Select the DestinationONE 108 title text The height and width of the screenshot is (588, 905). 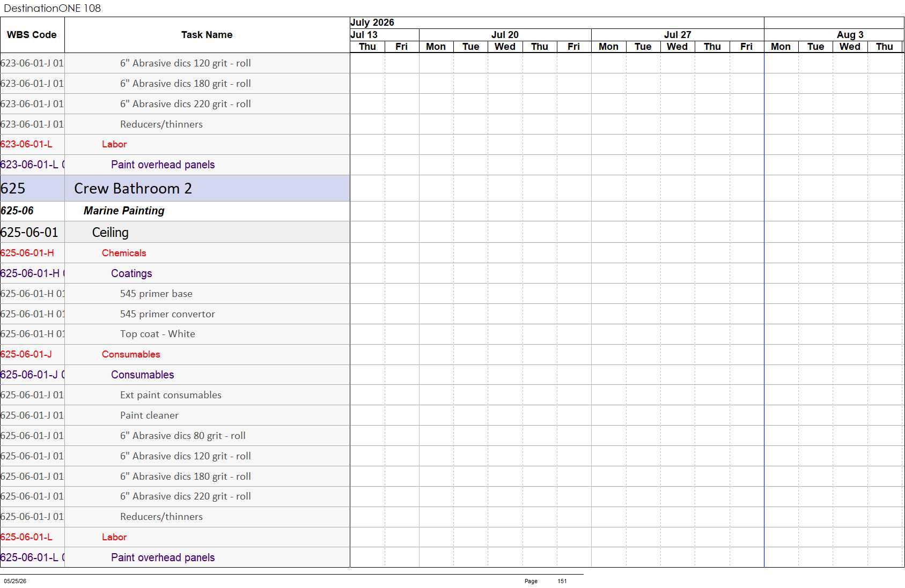[52, 8]
